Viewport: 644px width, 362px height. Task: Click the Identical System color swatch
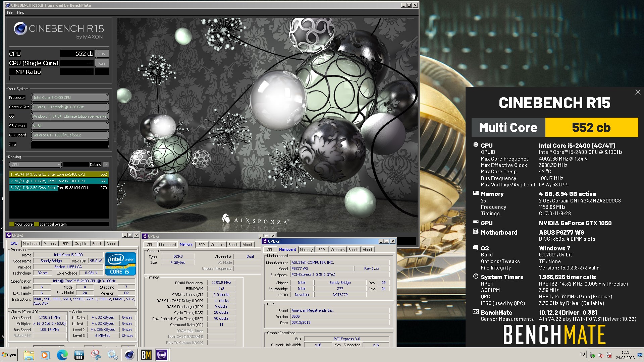37,224
